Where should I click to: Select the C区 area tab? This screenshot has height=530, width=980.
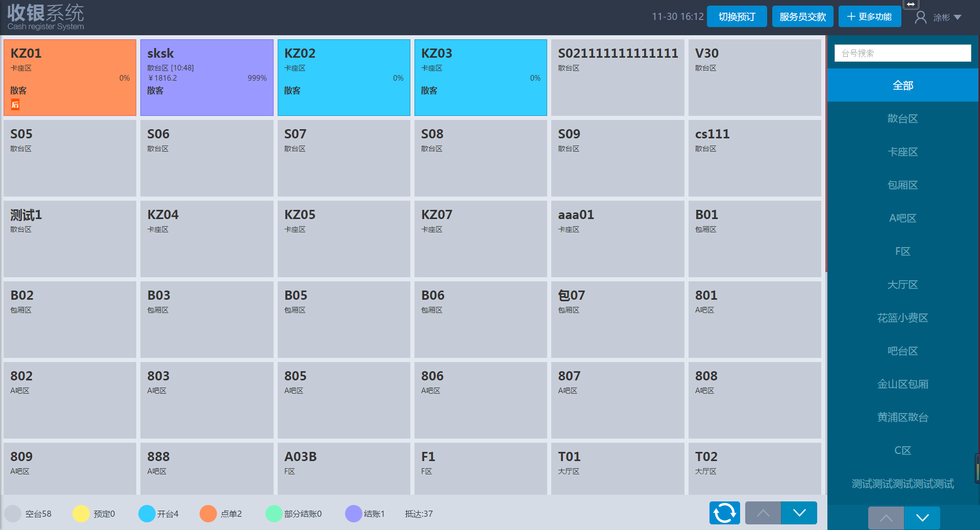(x=902, y=450)
